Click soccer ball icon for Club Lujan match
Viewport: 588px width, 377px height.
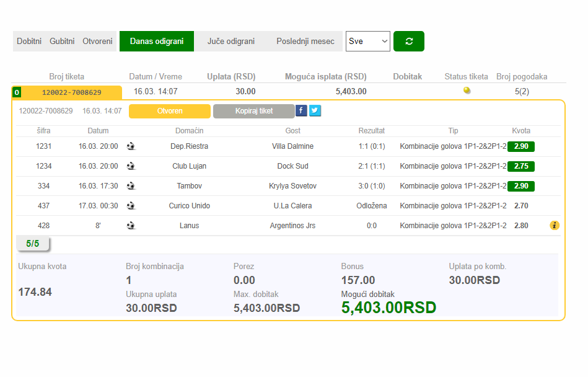coord(131,166)
